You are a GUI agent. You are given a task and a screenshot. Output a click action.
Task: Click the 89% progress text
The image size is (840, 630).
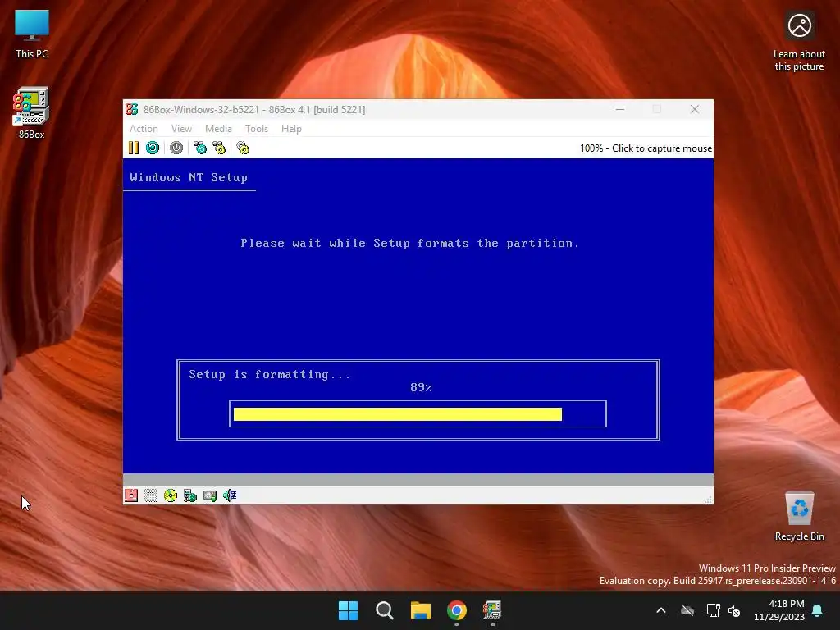tap(421, 387)
